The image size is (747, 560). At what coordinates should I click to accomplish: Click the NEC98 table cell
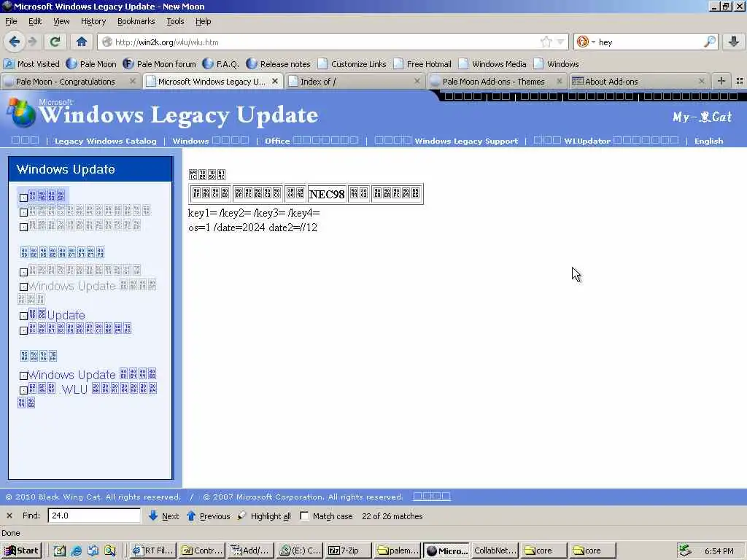point(327,194)
